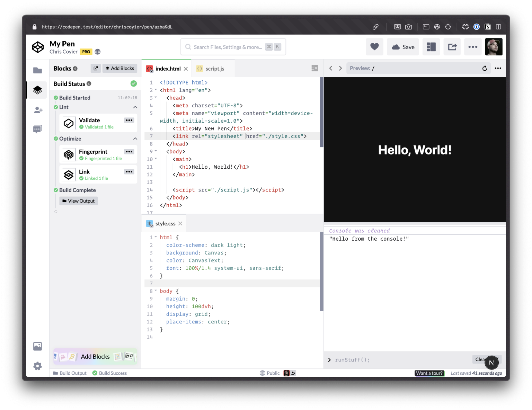
Task: Open Link block options menu
Action: click(129, 172)
